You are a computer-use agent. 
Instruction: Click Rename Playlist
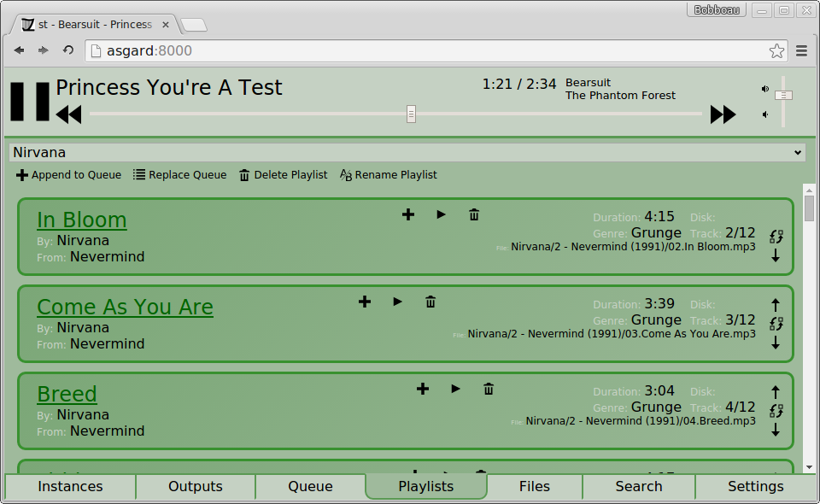tap(389, 175)
